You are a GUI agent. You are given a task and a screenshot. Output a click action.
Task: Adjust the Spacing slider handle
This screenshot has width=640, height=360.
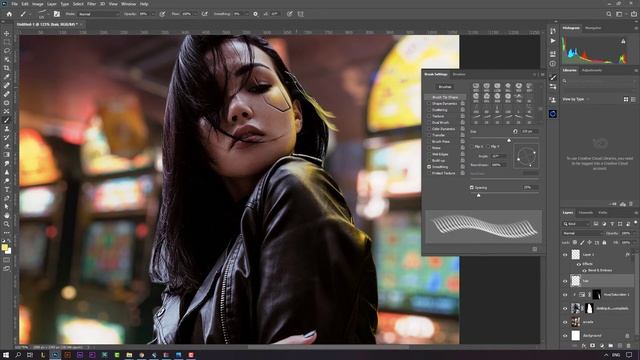coord(479,196)
